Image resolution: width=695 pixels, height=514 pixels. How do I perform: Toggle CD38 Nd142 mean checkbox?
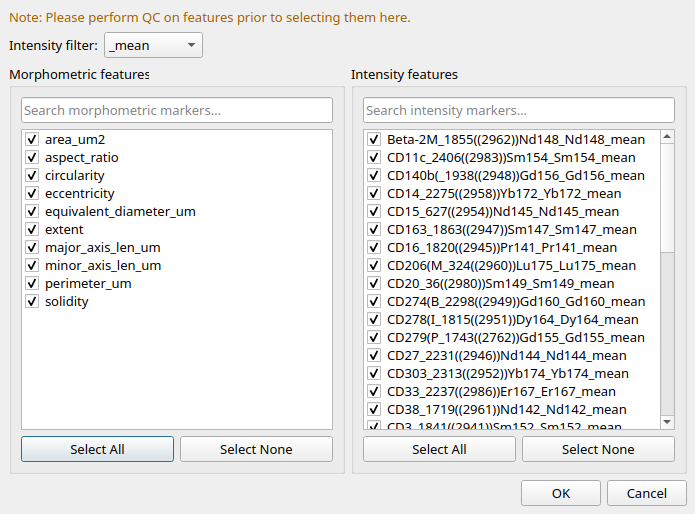pos(374,410)
